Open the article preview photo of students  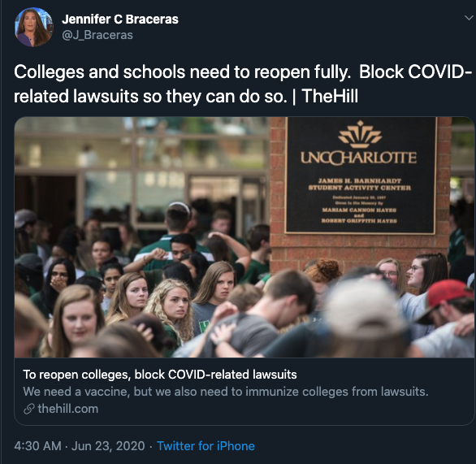click(244, 237)
